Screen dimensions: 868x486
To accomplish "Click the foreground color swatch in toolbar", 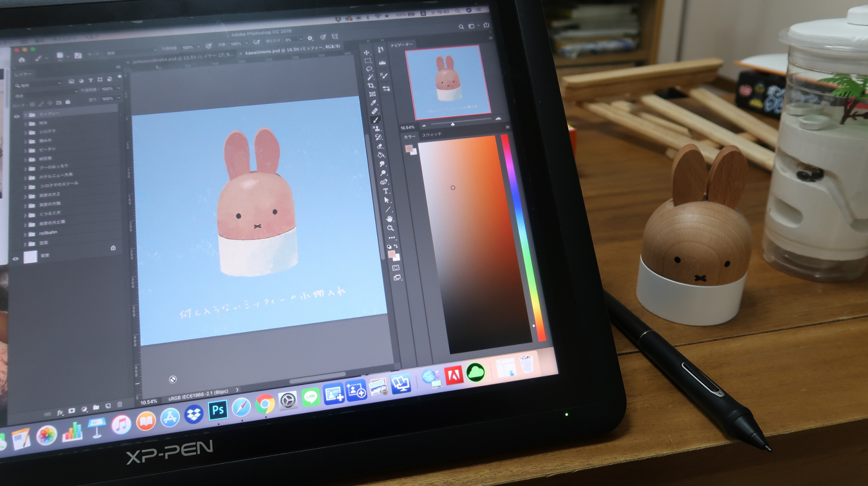I will (x=392, y=254).
